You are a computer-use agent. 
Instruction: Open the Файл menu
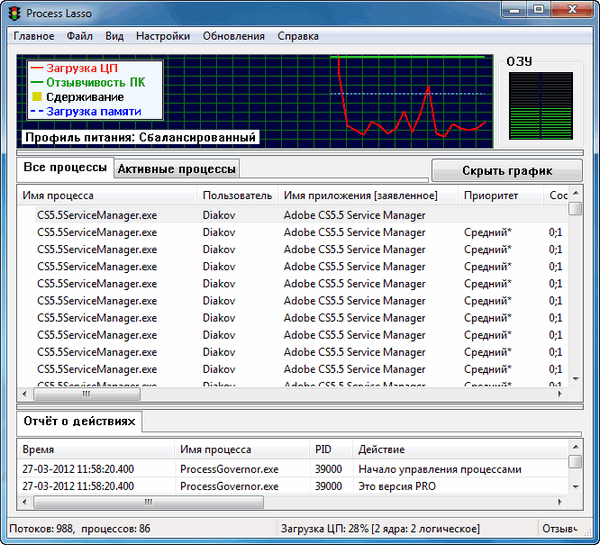pos(80,36)
